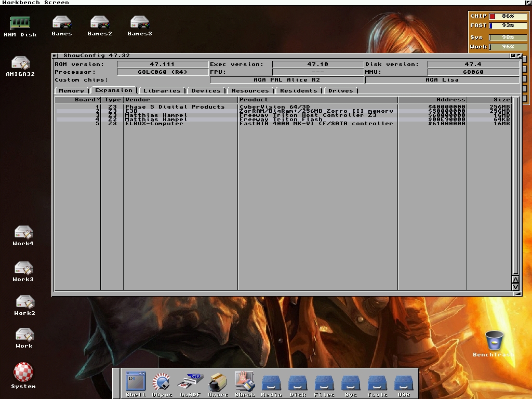
Task: Click the AGA PAL Alice R2 field
Action: pyautogui.click(x=287, y=79)
